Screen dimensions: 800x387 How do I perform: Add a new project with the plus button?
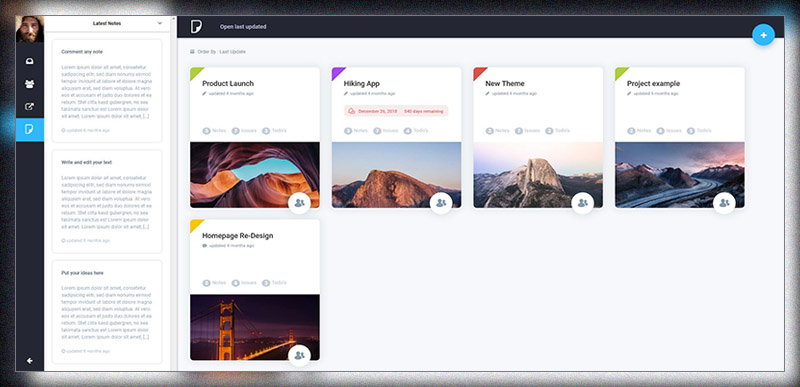point(763,35)
